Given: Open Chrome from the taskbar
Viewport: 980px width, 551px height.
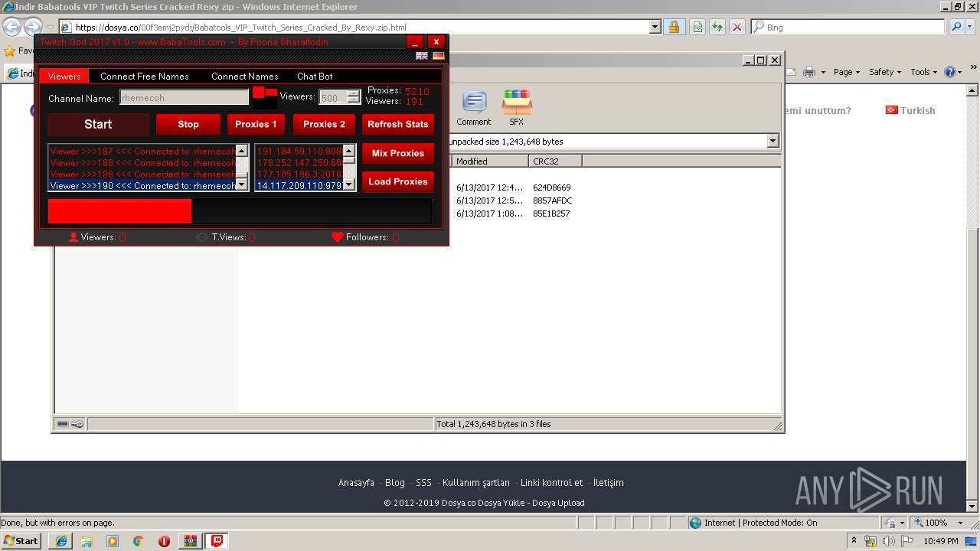Looking at the screenshot, I should pos(138,541).
